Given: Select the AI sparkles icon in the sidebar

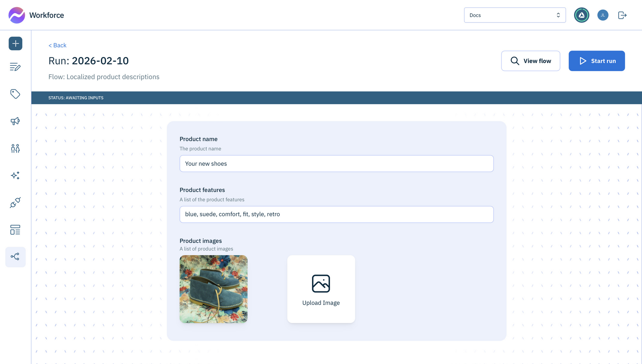Looking at the screenshot, I should (x=15, y=175).
